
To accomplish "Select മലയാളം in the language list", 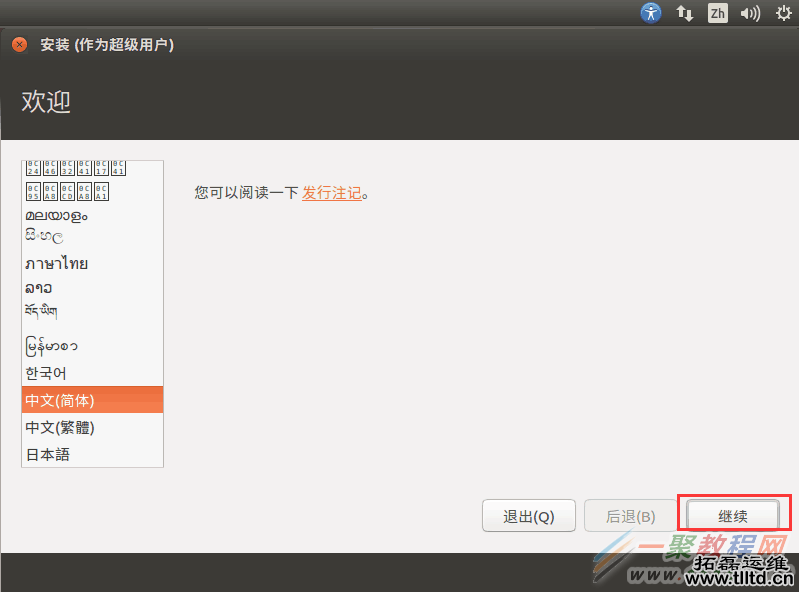I will click(92, 216).
